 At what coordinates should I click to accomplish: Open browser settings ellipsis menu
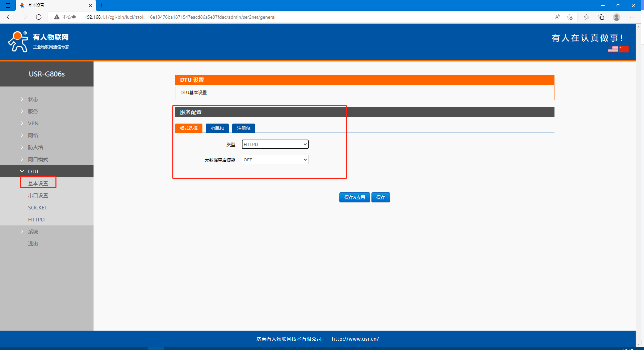click(x=632, y=17)
